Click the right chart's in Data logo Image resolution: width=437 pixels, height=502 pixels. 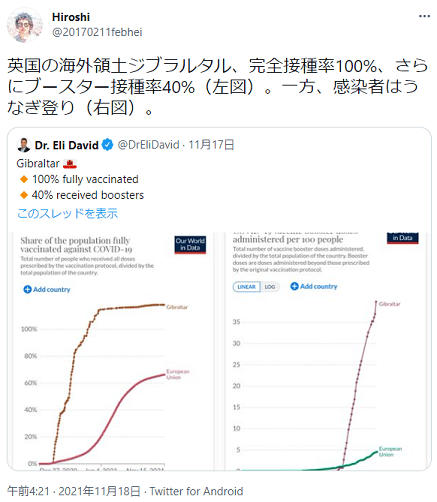403,238
